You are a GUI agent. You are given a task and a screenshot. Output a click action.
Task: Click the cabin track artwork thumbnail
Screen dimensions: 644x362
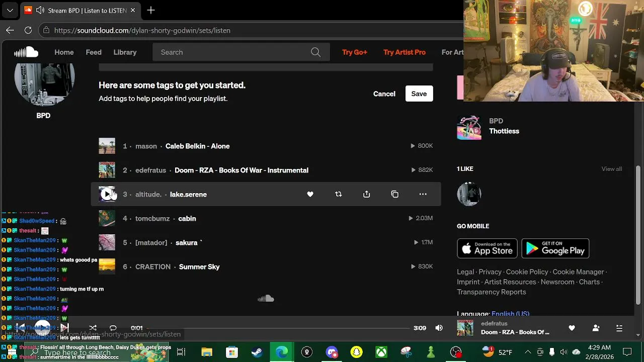click(107, 218)
